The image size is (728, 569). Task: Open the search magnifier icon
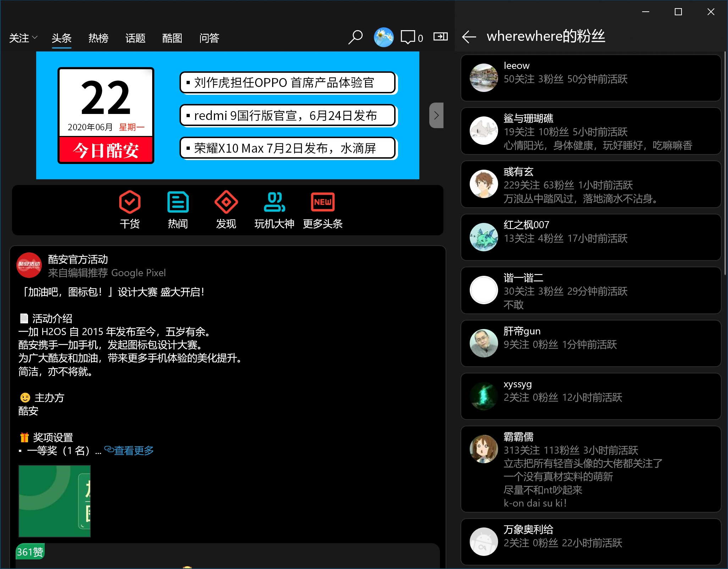(x=355, y=37)
